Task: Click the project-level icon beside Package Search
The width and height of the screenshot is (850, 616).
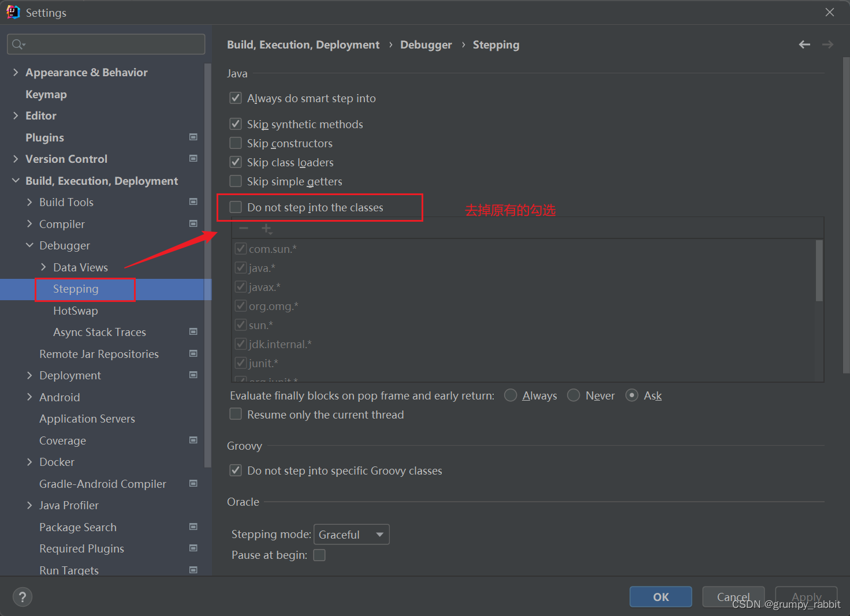Action: coord(193,527)
